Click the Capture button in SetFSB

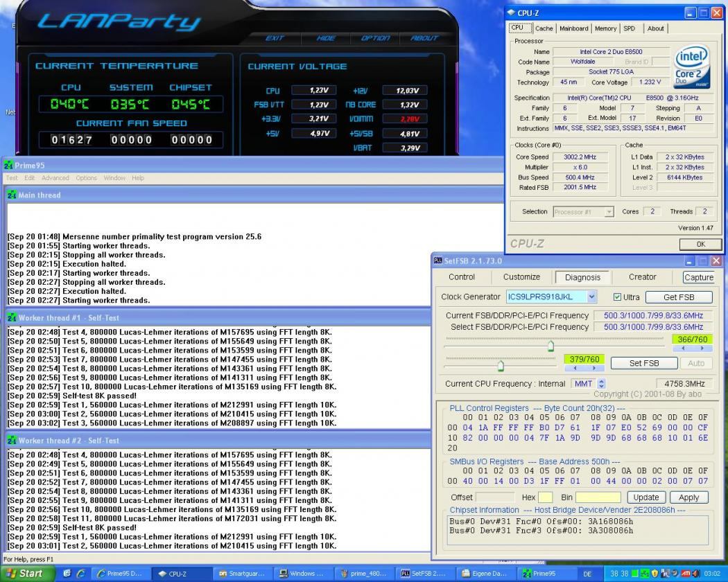[x=699, y=277]
